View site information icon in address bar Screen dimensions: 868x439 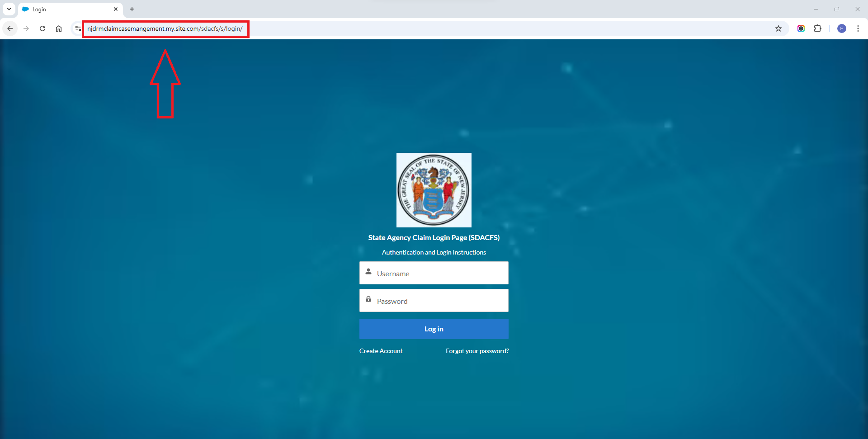78,28
